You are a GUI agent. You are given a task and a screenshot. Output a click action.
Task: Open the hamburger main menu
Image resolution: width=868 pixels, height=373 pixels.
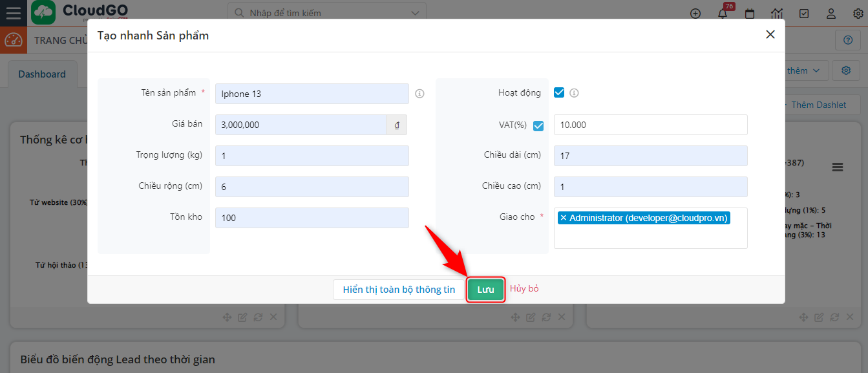pyautogui.click(x=13, y=13)
